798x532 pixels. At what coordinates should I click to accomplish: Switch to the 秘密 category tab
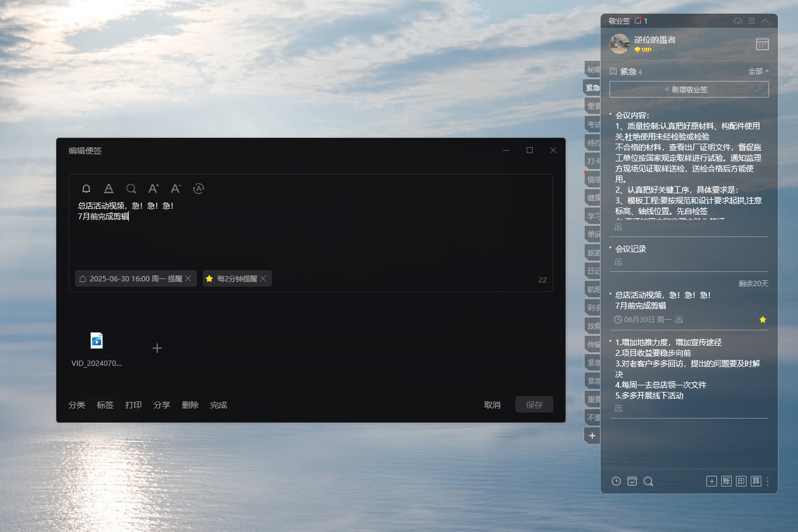pos(593,69)
